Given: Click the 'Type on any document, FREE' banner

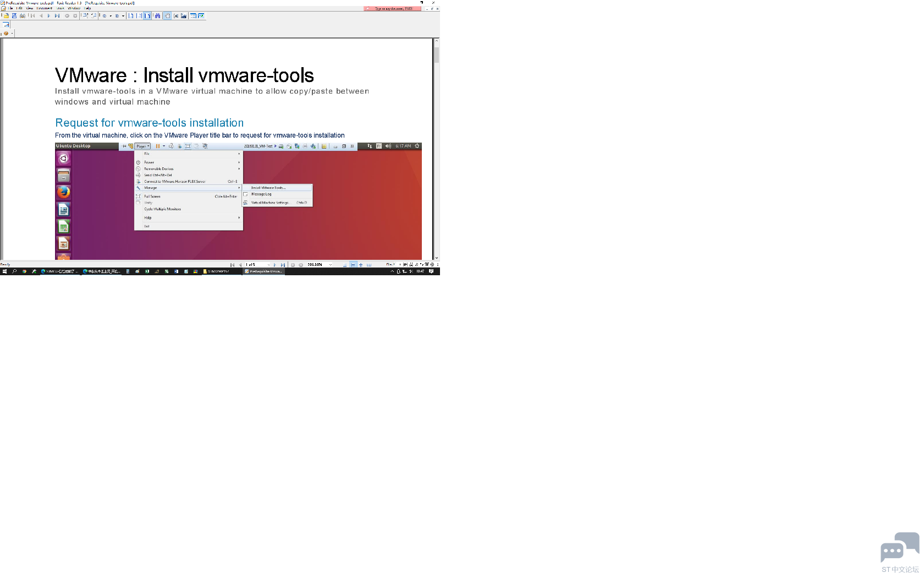Looking at the screenshot, I should [x=393, y=8].
